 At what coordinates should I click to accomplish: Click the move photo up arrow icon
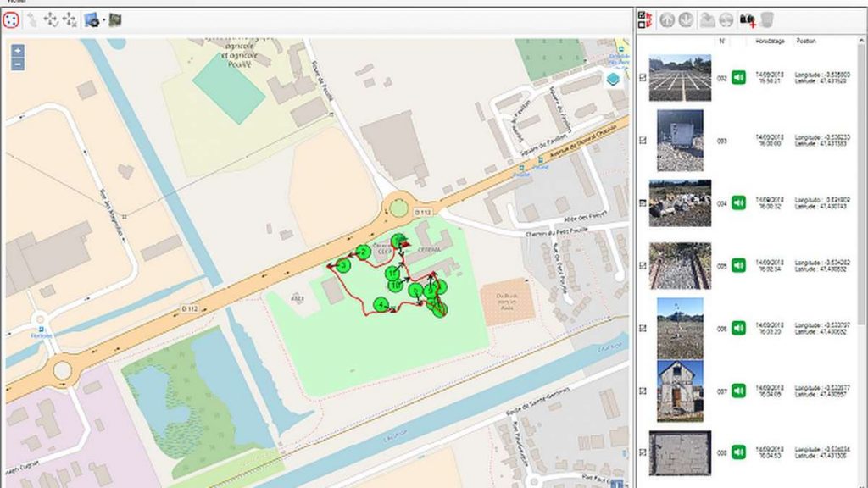(667, 20)
